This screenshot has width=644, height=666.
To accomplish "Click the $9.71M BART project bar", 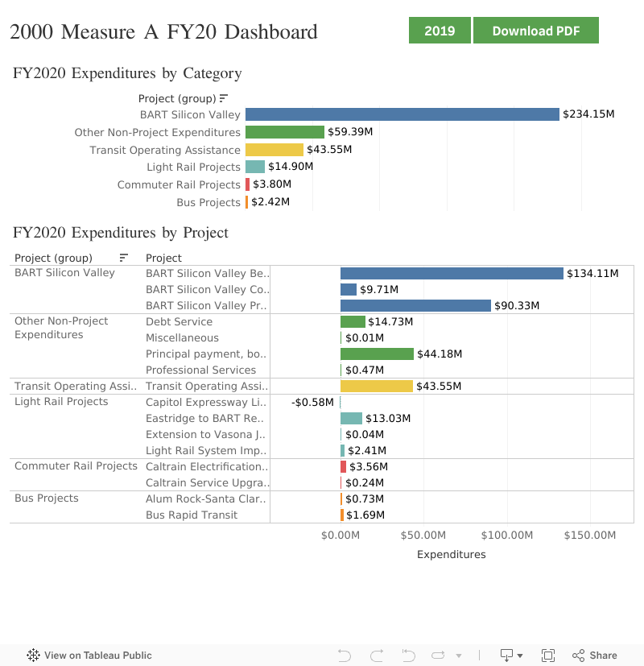I will click(x=349, y=289).
